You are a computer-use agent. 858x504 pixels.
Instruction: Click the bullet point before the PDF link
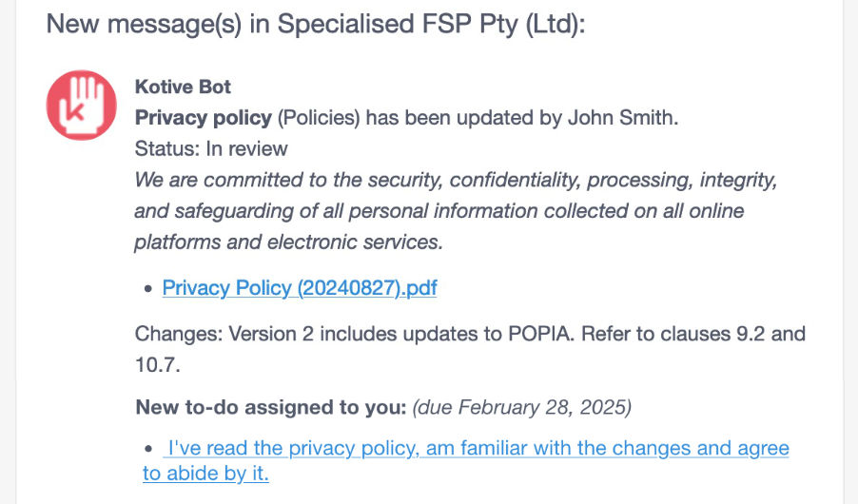pos(148,289)
